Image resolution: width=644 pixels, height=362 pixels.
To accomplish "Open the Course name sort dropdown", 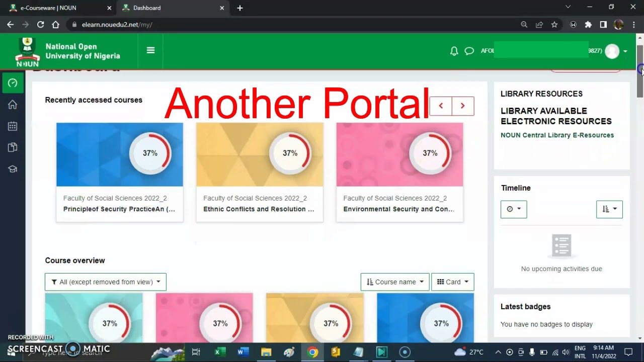I will coord(395,282).
